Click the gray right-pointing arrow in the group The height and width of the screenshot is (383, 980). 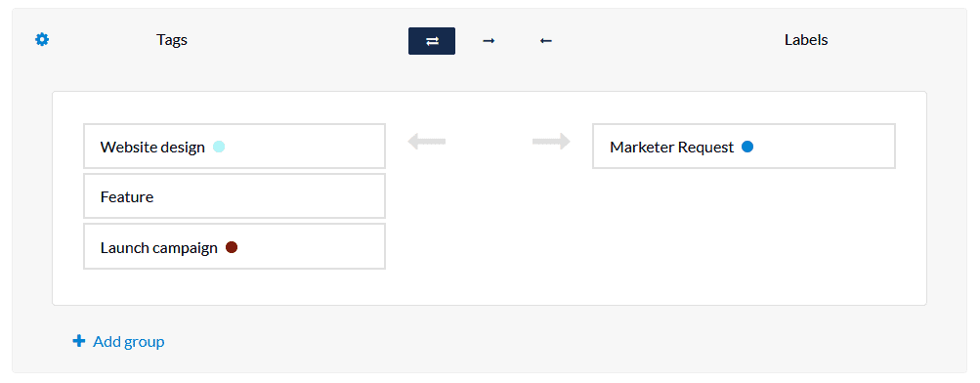click(551, 142)
